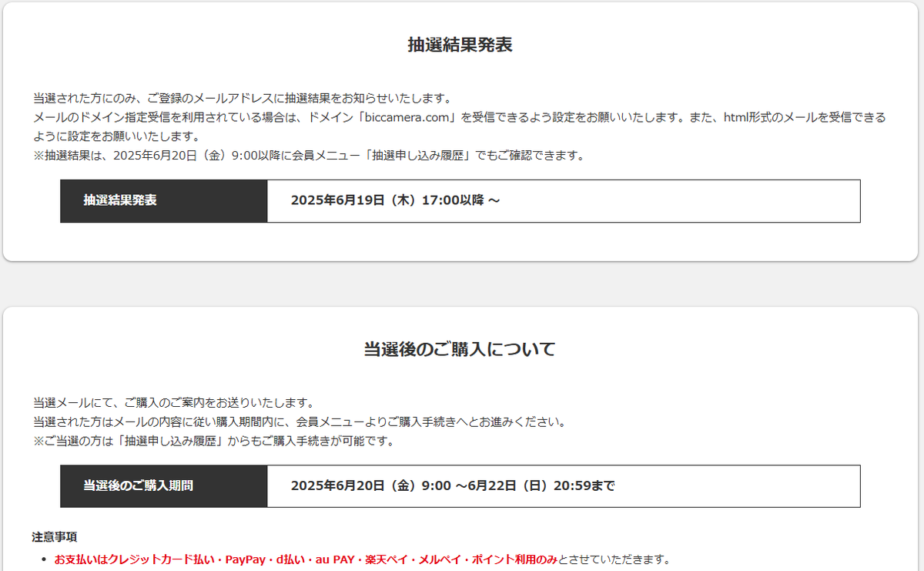
Task: Select the 当選後のご購入期間 table label cell
Action: 164,486
